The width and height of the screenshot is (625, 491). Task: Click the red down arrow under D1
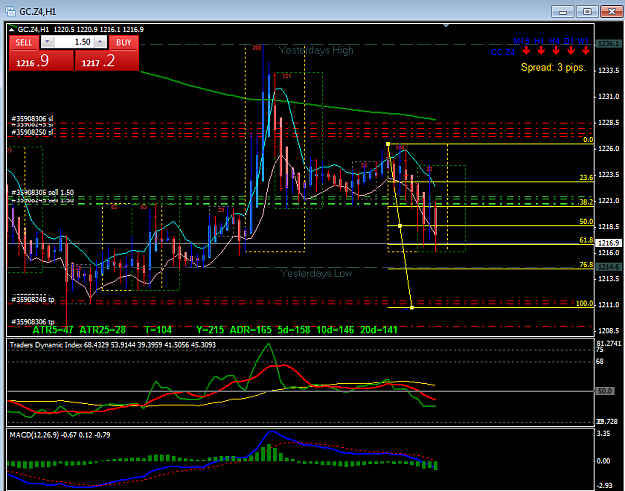(570, 51)
